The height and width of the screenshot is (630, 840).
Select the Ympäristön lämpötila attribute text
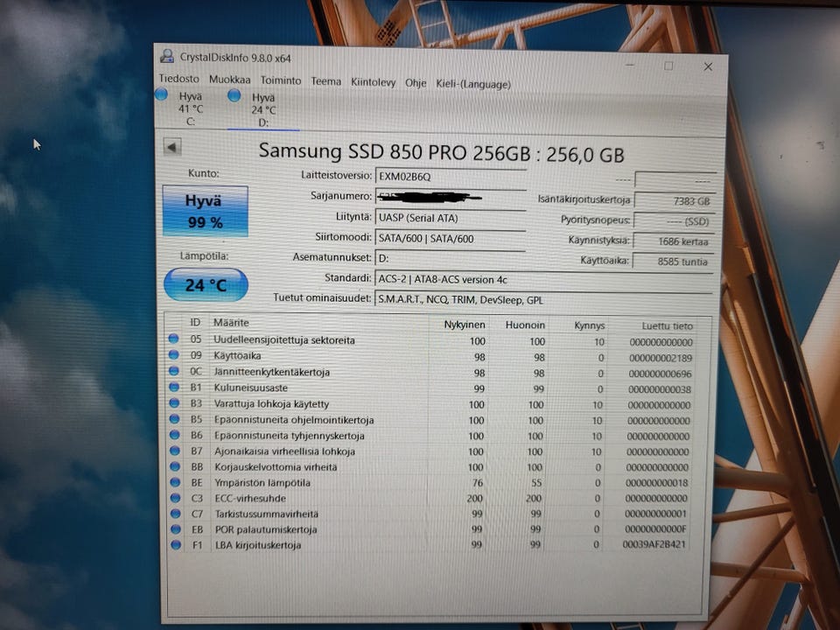coord(262,482)
